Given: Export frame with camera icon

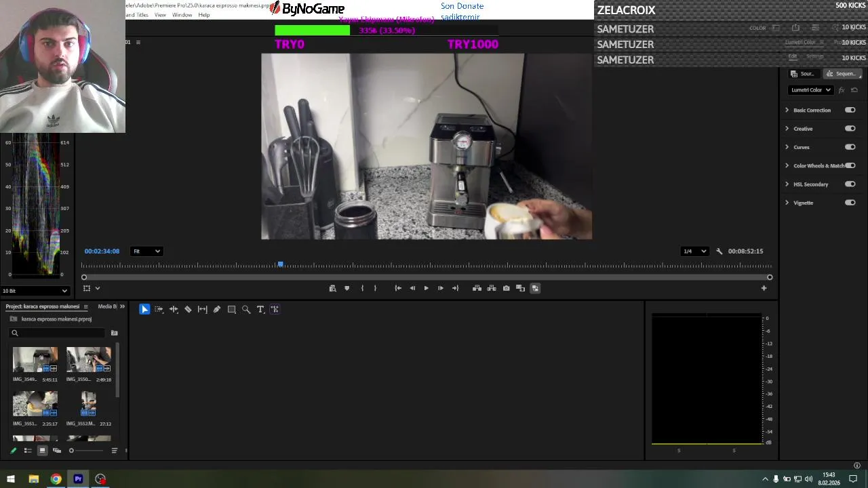Looking at the screenshot, I should tap(506, 288).
